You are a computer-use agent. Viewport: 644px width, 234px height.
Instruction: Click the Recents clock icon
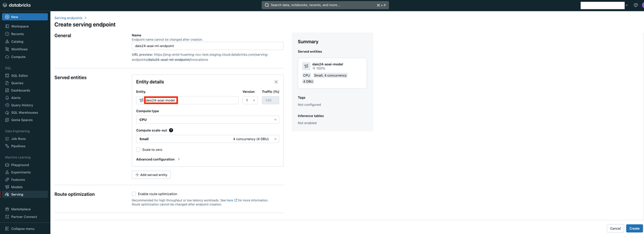[7, 34]
